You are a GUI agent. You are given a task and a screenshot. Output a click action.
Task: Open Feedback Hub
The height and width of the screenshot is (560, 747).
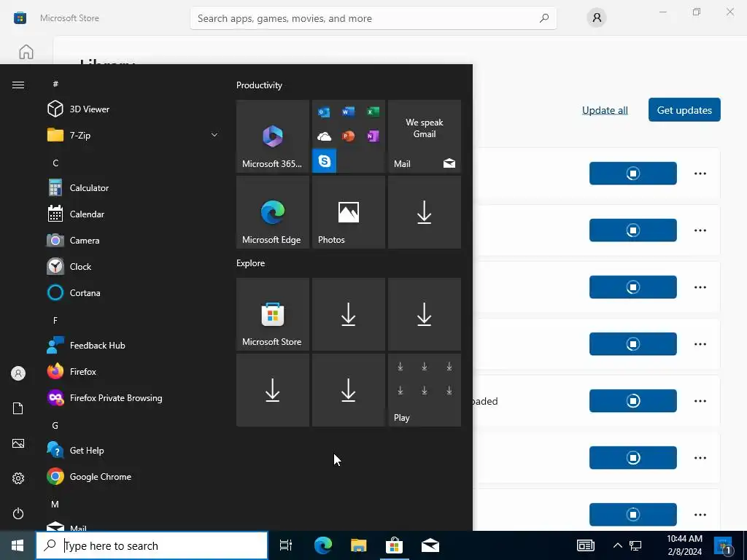[x=131, y=345]
